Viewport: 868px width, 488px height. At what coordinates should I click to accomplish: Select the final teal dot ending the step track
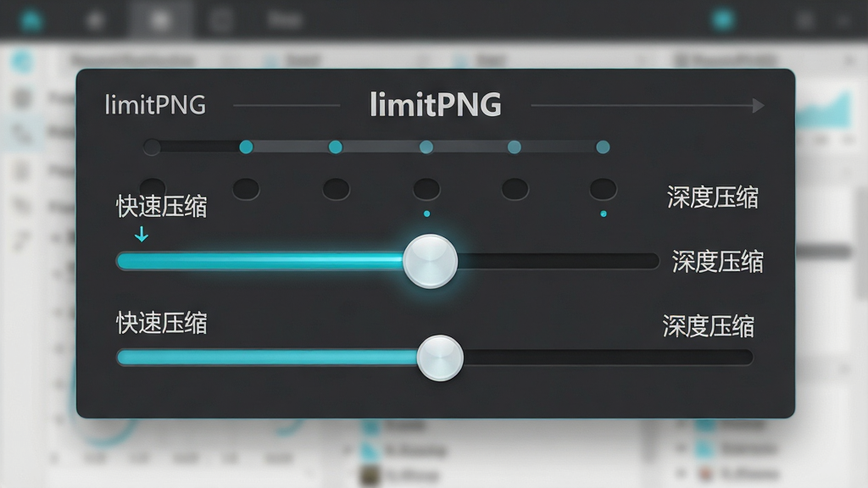pyautogui.click(x=603, y=147)
